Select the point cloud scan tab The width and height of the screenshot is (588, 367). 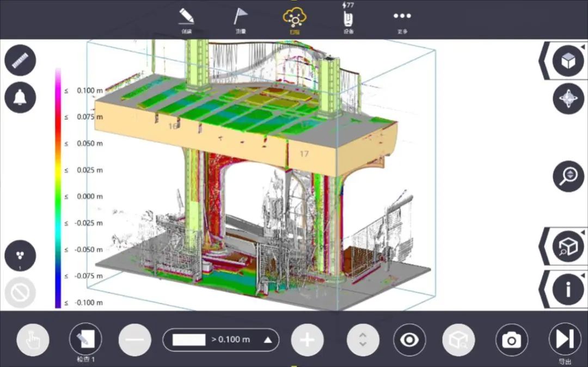[x=294, y=20]
